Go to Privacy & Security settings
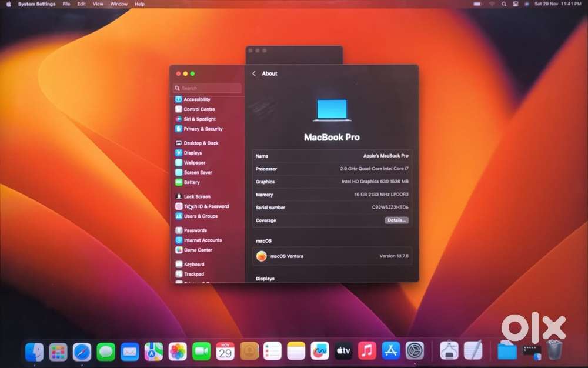The width and height of the screenshot is (588, 368). click(x=203, y=129)
